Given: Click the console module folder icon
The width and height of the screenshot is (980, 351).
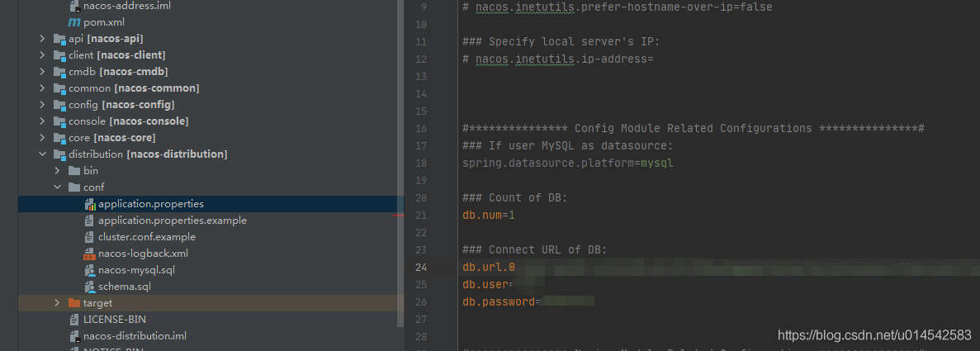Looking at the screenshot, I should tap(59, 121).
